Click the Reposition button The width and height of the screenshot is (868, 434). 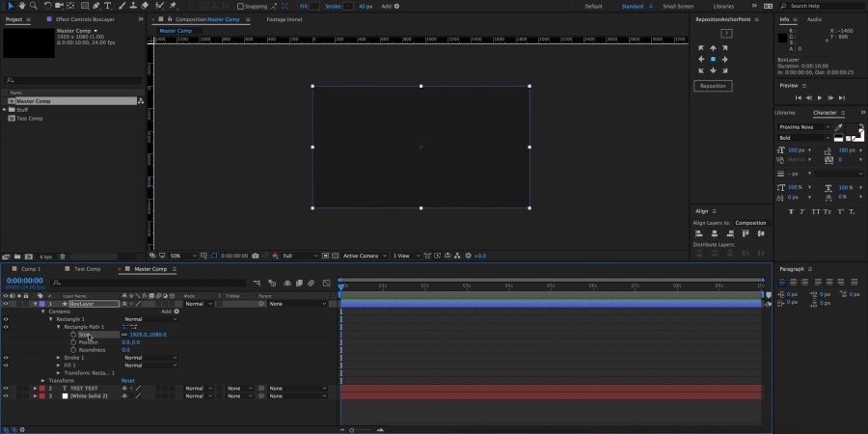coord(713,86)
